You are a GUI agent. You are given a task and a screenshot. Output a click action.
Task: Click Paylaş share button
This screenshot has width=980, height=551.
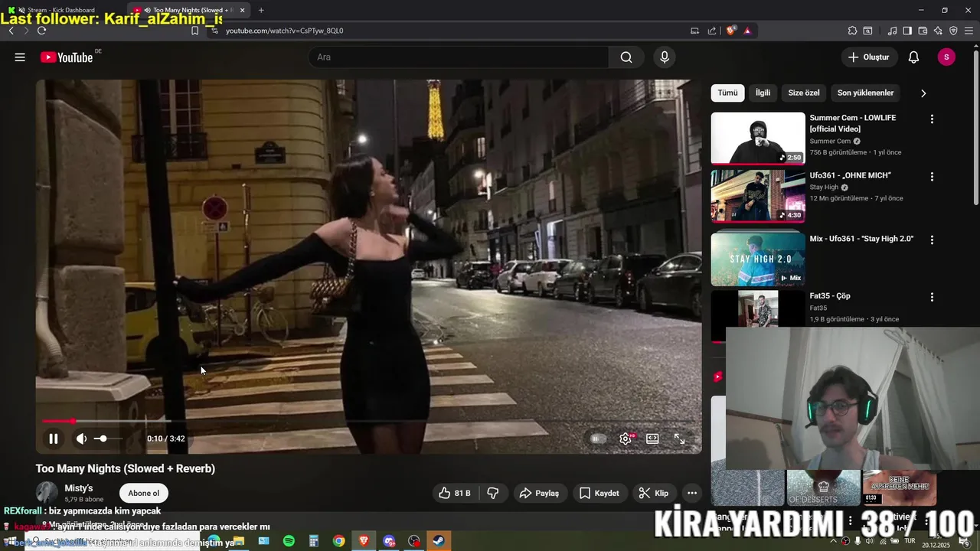tap(539, 494)
